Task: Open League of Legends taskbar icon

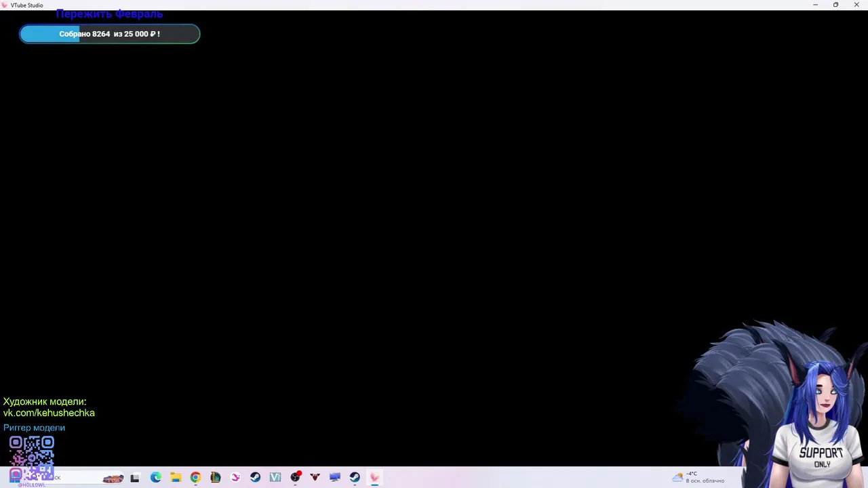Action: tap(216, 478)
